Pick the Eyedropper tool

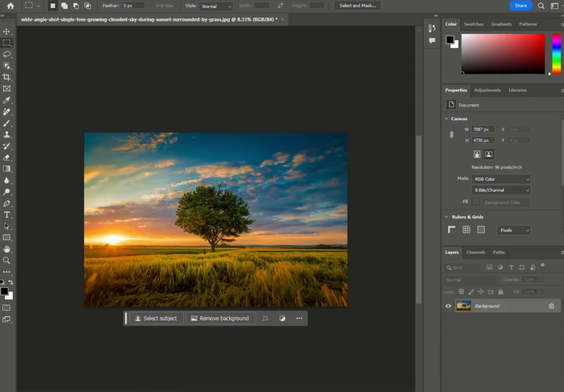point(7,100)
